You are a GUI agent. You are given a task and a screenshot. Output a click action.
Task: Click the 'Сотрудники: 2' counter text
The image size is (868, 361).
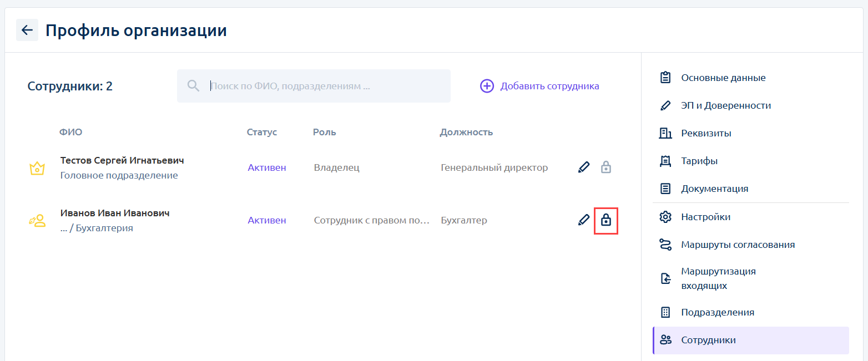pyautogui.click(x=70, y=86)
